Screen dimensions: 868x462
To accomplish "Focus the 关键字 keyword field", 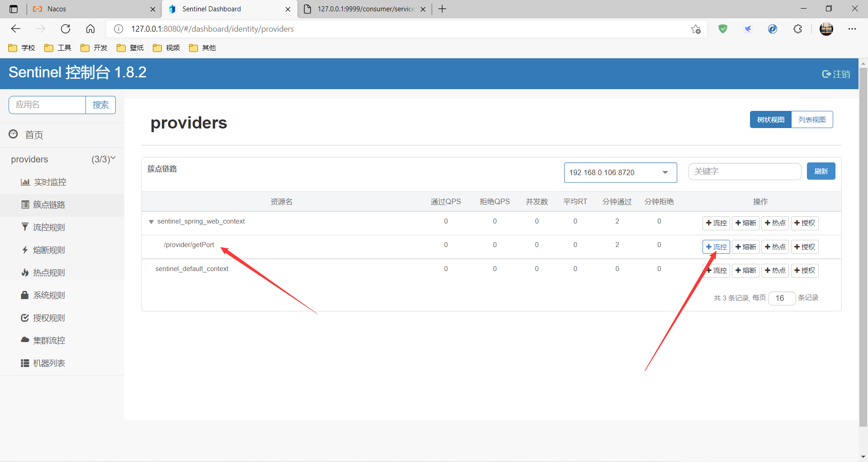I will tap(745, 171).
